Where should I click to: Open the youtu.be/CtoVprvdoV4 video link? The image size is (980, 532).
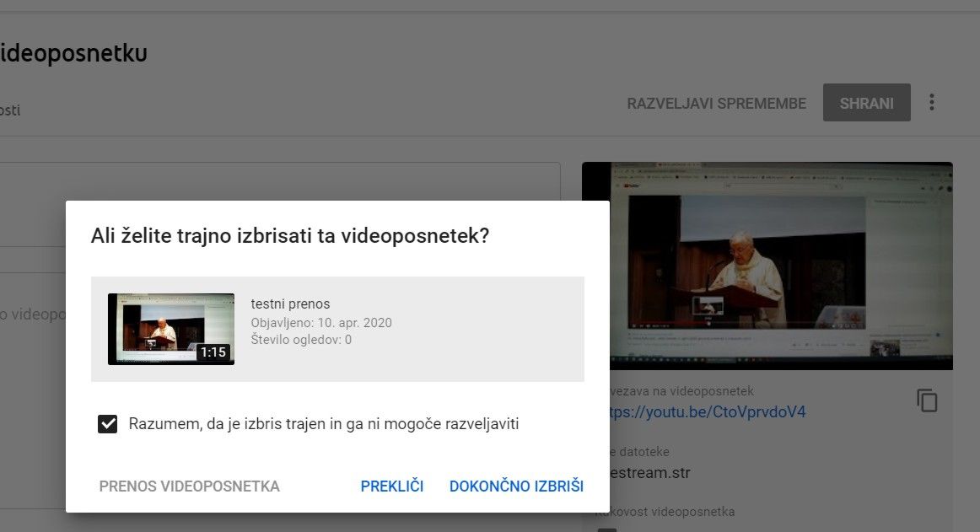708,412
